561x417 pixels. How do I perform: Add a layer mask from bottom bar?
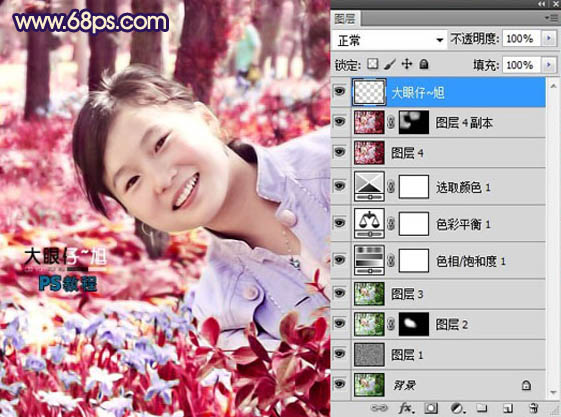coord(431,408)
